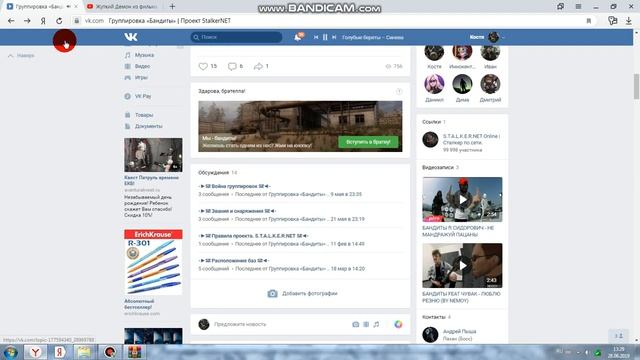Viewport: 640px width, 360px height.
Task: Bookmark the page with bookmark icon
Action: point(589,21)
